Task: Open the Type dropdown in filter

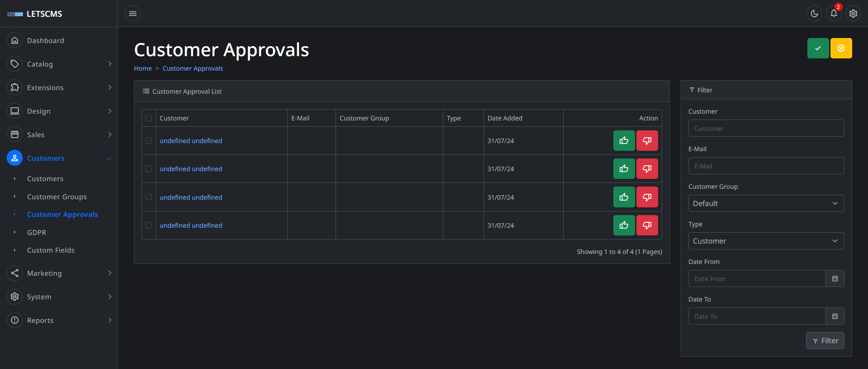Action: [766, 241]
